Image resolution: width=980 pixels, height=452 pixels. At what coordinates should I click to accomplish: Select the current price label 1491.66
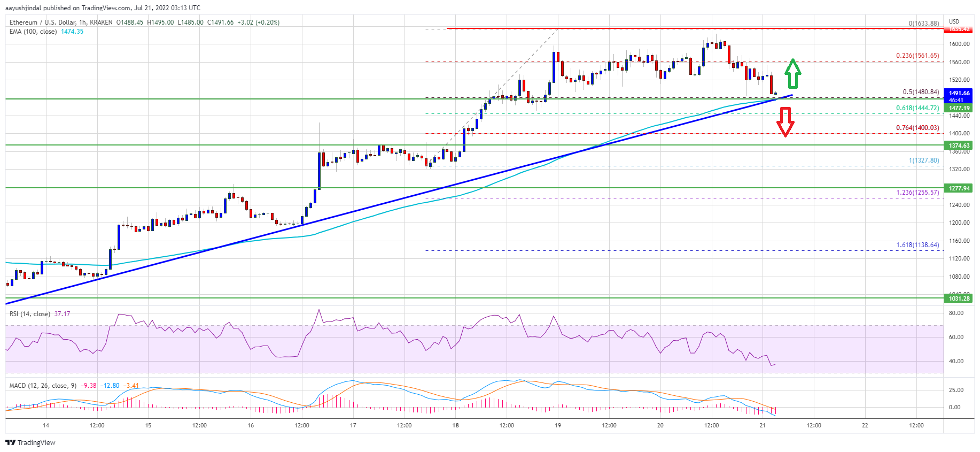(x=959, y=93)
